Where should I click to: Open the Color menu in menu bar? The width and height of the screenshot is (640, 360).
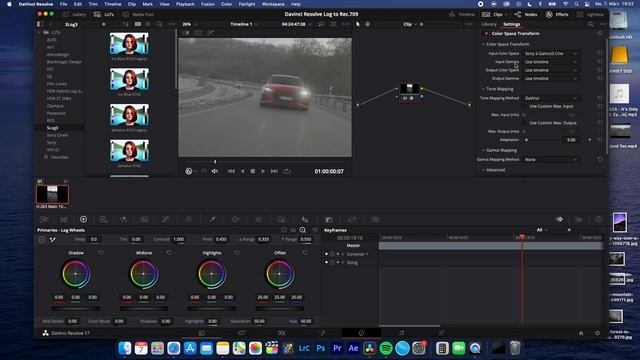coord(227,4)
